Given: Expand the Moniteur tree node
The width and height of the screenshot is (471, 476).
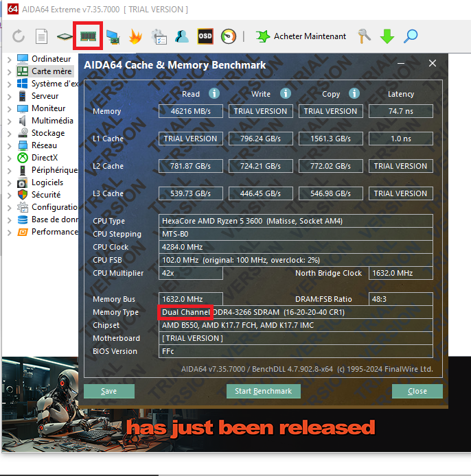Looking at the screenshot, I should coord(10,108).
